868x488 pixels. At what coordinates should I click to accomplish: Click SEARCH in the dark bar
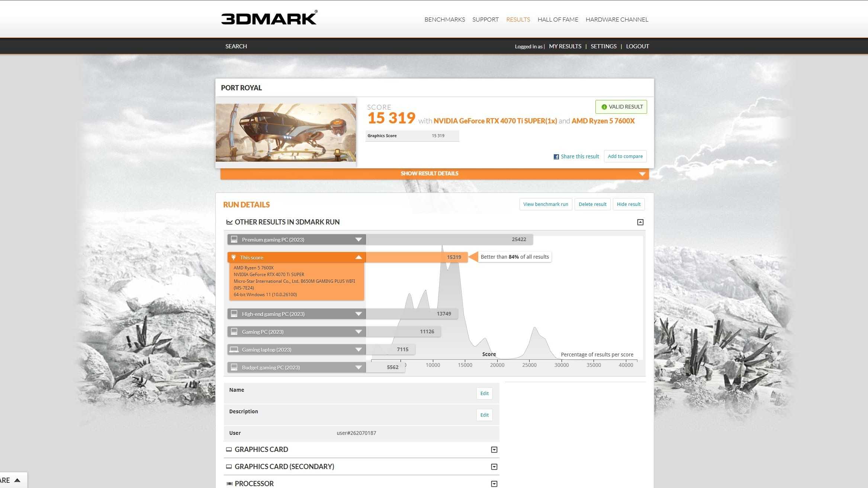point(236,46)
